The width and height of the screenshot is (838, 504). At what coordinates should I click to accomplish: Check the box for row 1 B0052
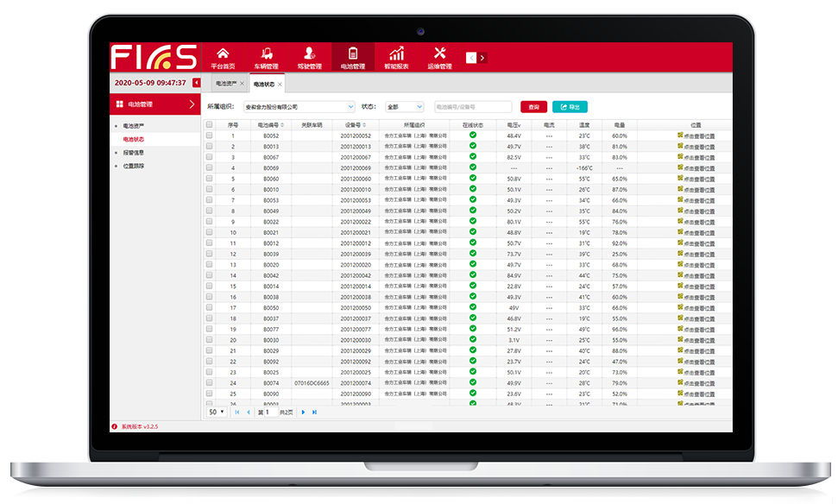(x=209, y=135)
